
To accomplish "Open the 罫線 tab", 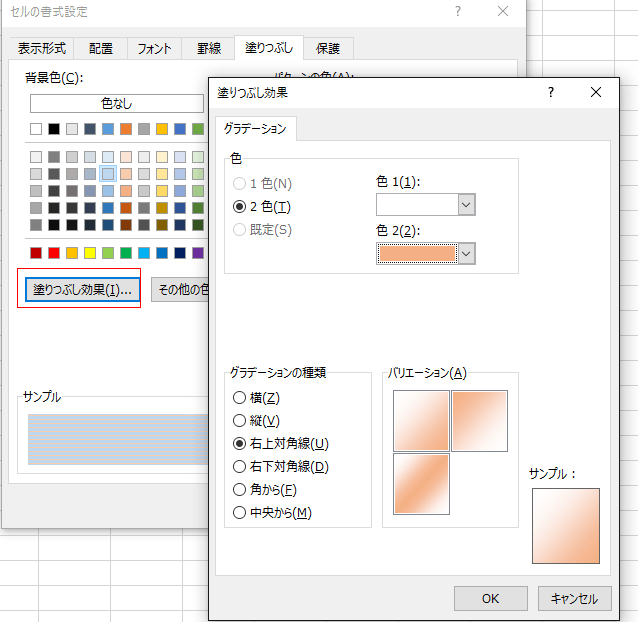I will [x=209, y=48].
